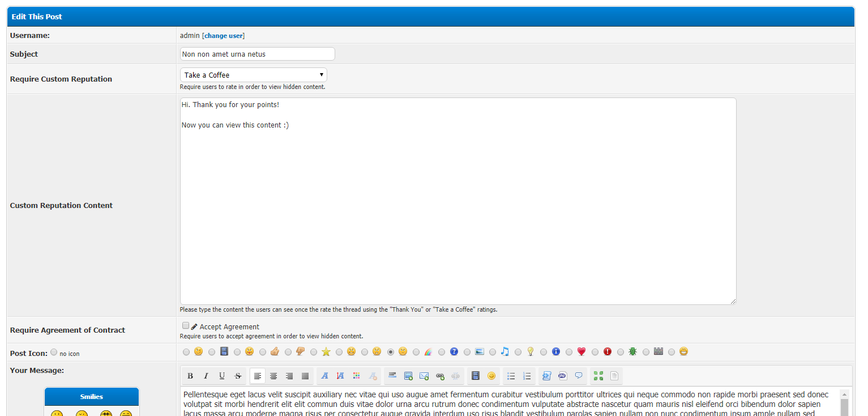This screenshot has height=416, width=868.
Task: Click the strikethrough formatting icon
Action: point(238,376)
